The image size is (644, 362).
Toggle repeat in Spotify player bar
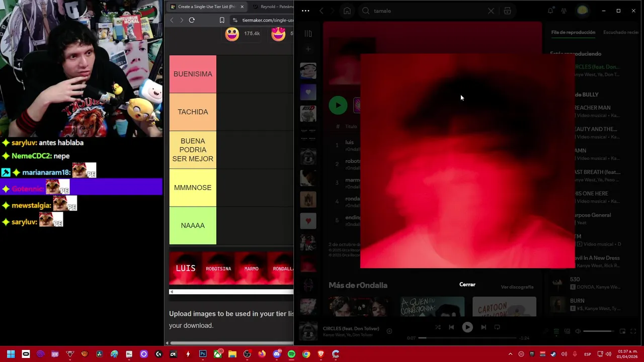(x=497, y=327)
